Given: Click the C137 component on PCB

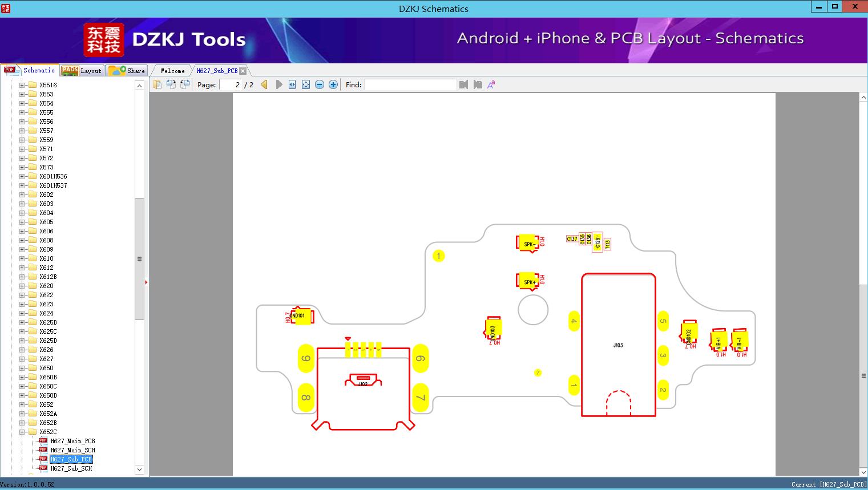Looking at the screenshot, I should [572, 239].
